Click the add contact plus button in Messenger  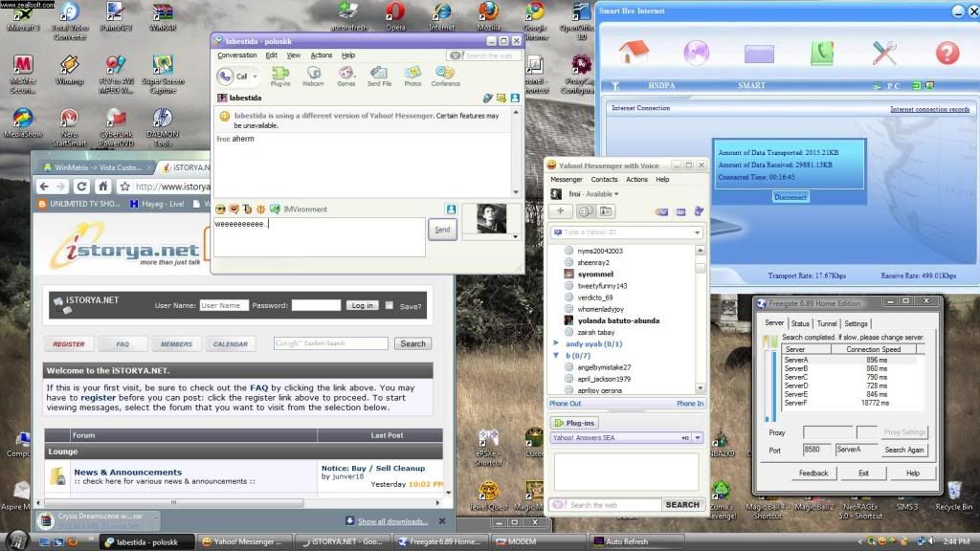tap(560, 211)
